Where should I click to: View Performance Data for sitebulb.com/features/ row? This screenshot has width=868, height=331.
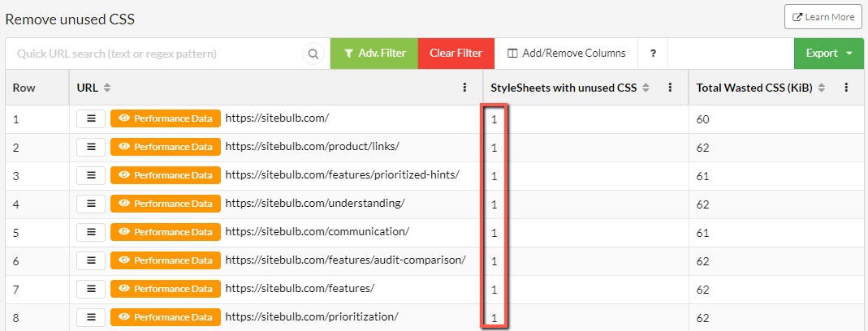click(166, 289)
